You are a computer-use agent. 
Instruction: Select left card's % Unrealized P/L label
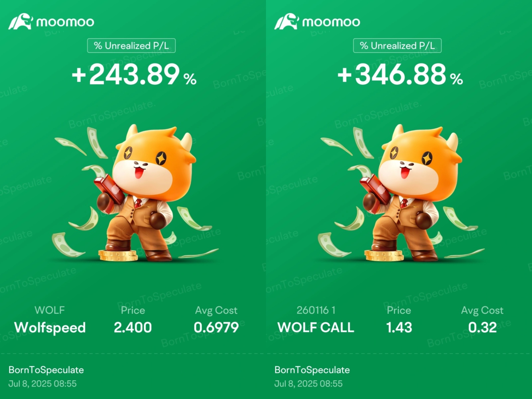point(131,46)
